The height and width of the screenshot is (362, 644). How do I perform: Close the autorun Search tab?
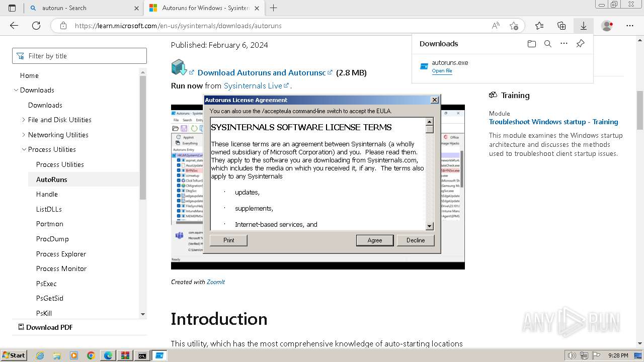coord(136,8)
